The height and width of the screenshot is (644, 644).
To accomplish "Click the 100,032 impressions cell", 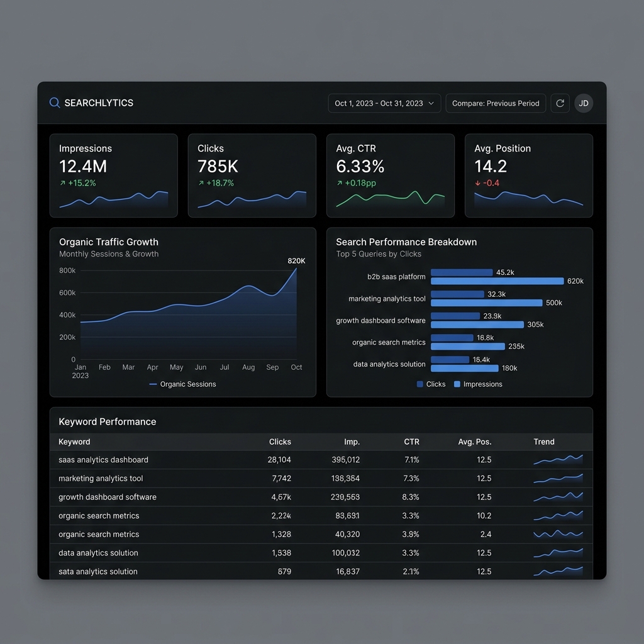I will click(345, 553).
